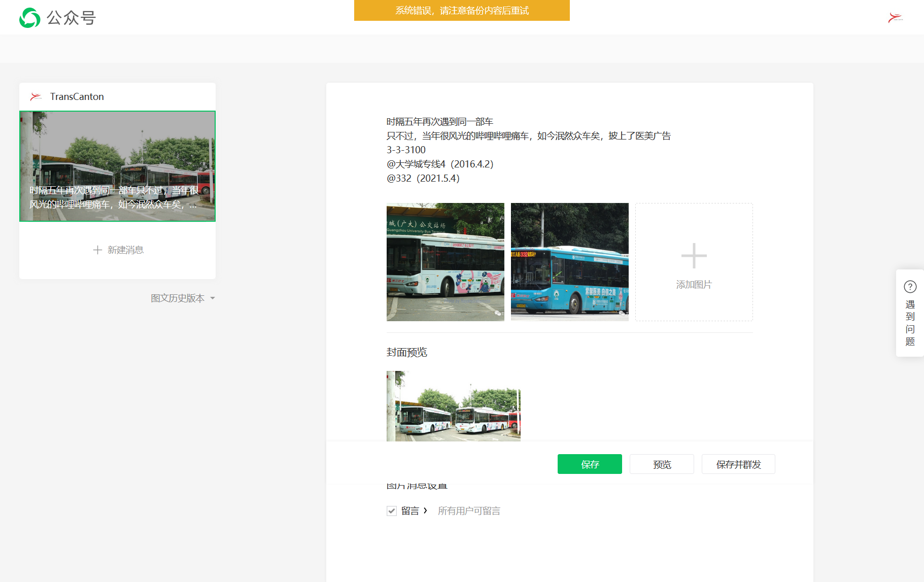
Task: Click the question mark help icon
Action: point(910,287)
